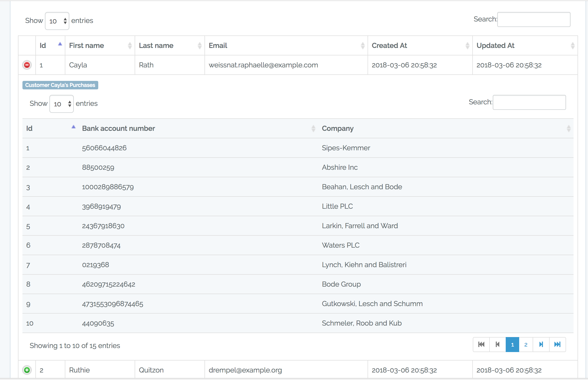Click the first page navigation button
This screenshot has width=588, height=380.
pos(481,344)
